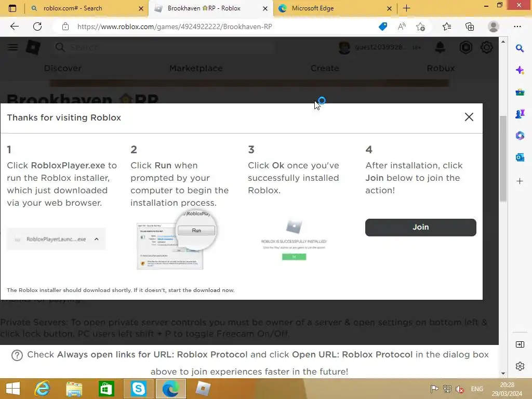Open the Roblox hamburger navigation menu
This screenshot has height=399, width=532.
pyautogui.click(x=12, y=47)
